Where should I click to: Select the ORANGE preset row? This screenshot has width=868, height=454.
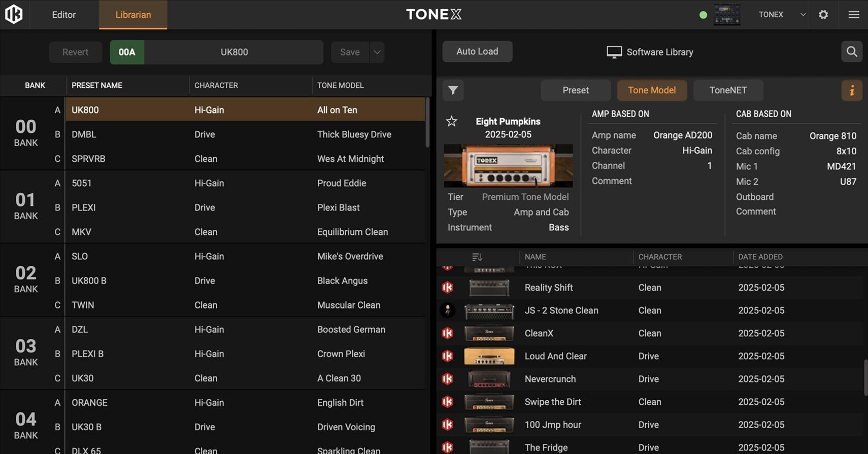click(245, 402)
